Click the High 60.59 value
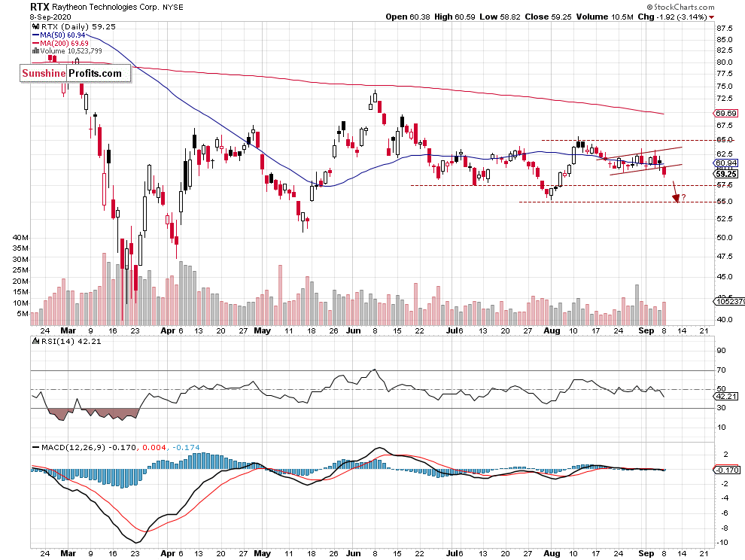The height and width of the screenshot is (560, 745). 455,17
